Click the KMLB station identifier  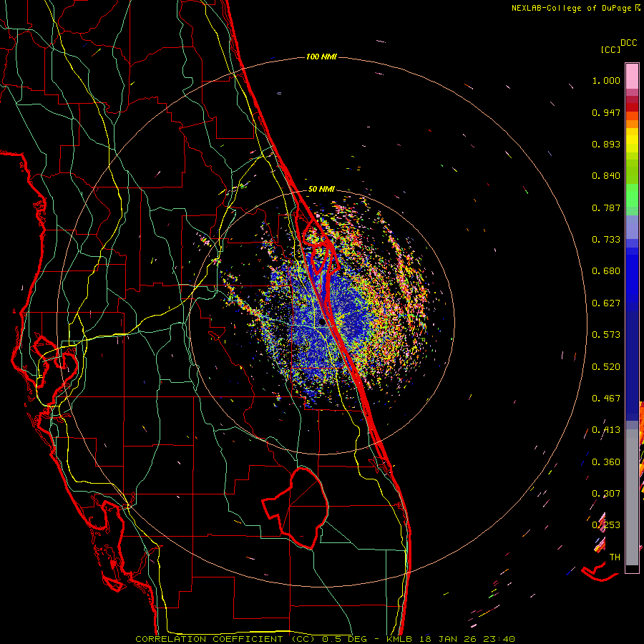[399, 639]
